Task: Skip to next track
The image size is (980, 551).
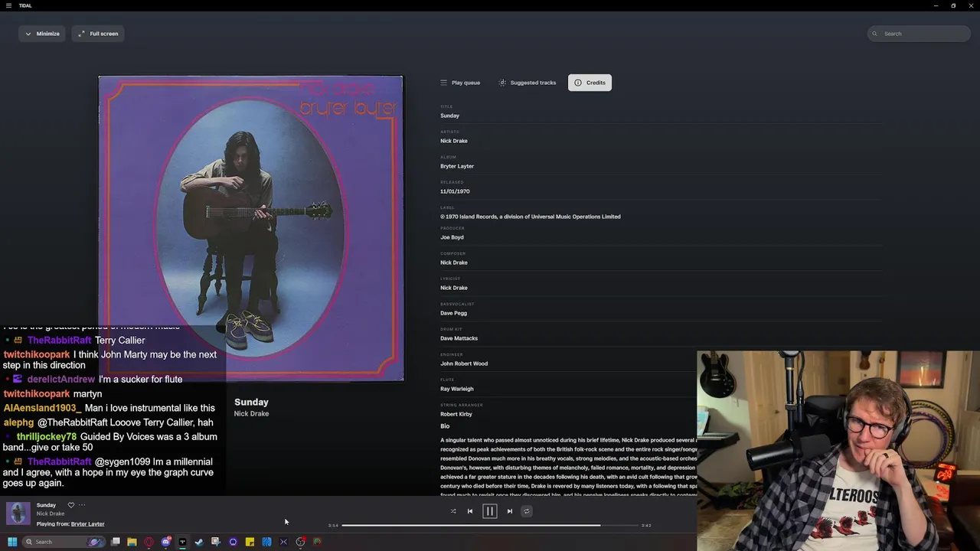Action: [x=510, y=511]
